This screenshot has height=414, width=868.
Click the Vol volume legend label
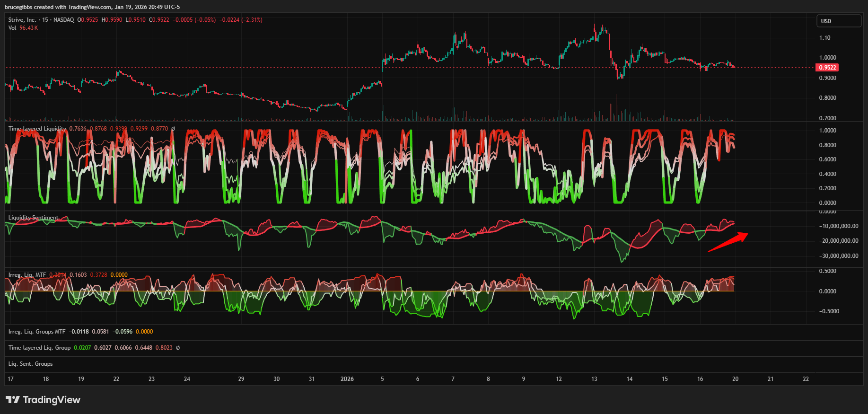coord(12,28)
